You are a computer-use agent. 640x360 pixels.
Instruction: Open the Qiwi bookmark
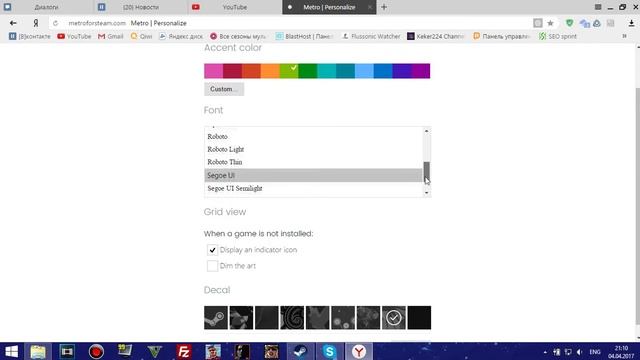[x=141, y=36]
